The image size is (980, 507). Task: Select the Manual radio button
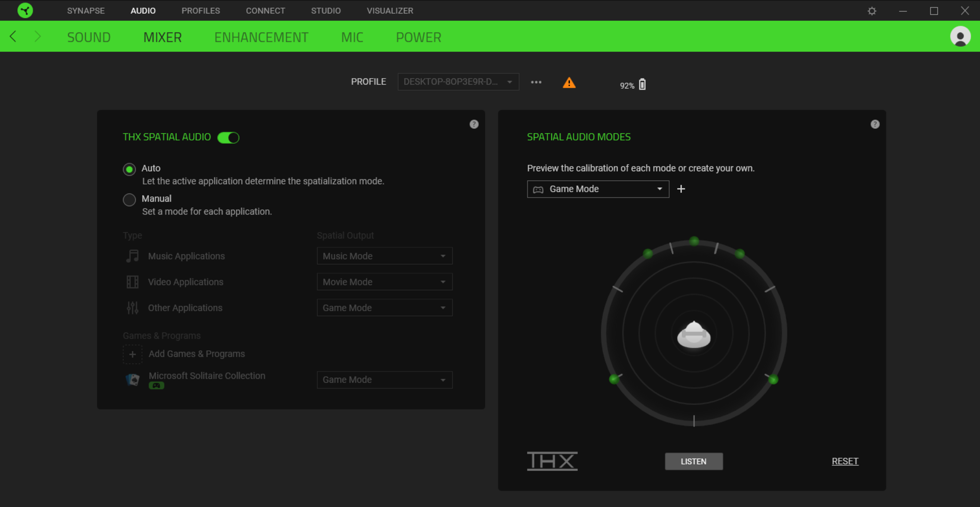tap(129, 200)
